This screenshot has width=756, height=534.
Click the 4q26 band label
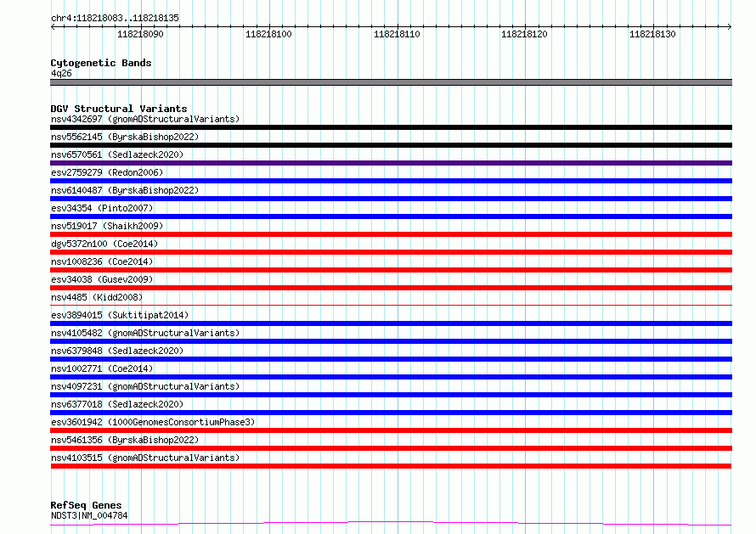[x=61, y=73]
